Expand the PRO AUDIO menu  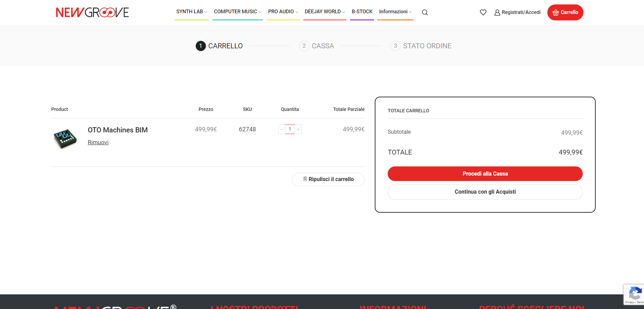pyautogui.click(x=283, y=12)
